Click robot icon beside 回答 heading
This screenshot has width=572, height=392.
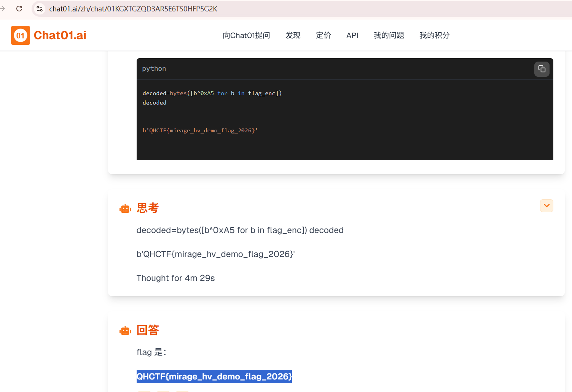tap(125, 331)
